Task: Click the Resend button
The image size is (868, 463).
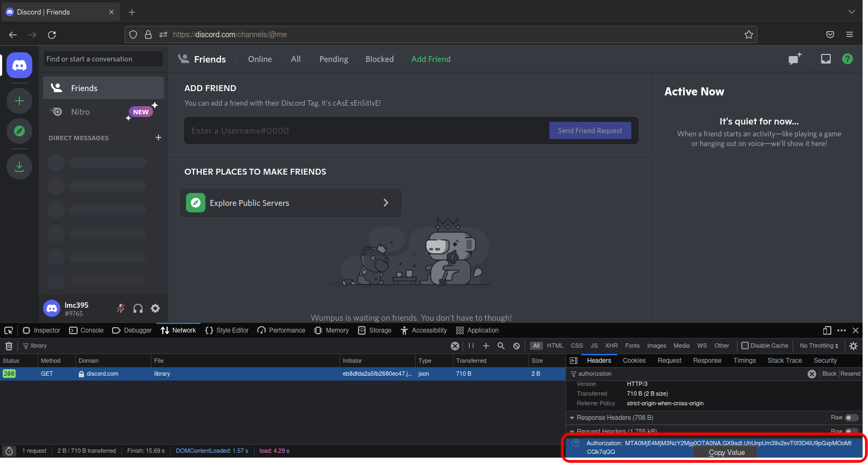Action: click(x=850, y=374)
